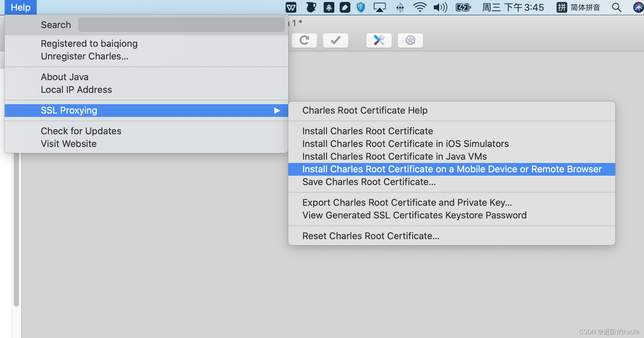
Task: Click the Validate checkmark toolbar icon
Action: (336, 40)
